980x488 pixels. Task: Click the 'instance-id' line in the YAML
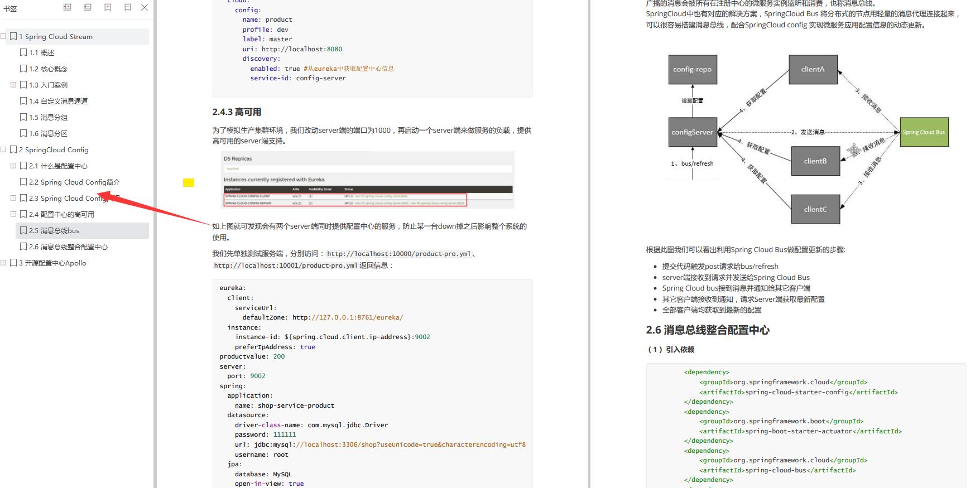pos(333,337)
